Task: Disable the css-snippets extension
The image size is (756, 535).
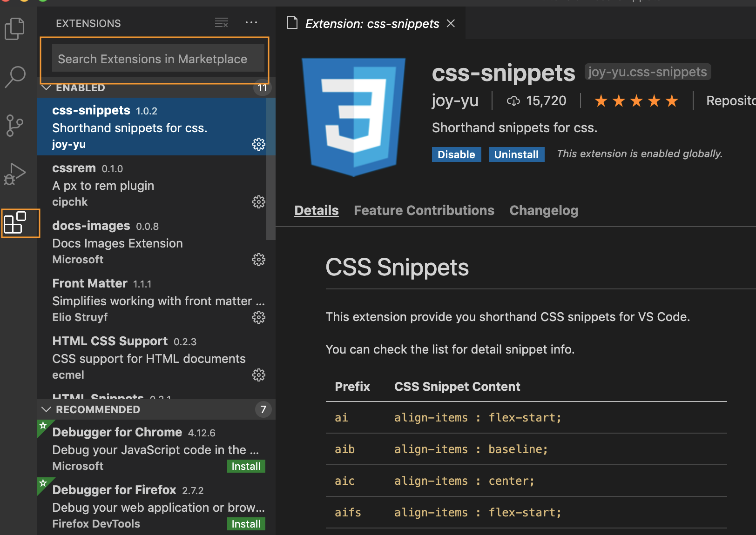Action: click(456, 154)
